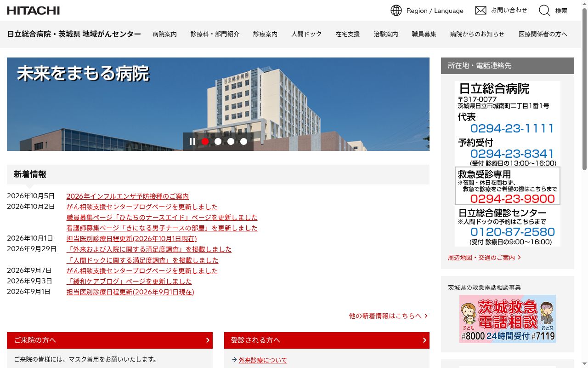Viewport: 588px width, 368px height.
Task: Expand the ご来院の方へ red header
Action: tap(110, 340)
